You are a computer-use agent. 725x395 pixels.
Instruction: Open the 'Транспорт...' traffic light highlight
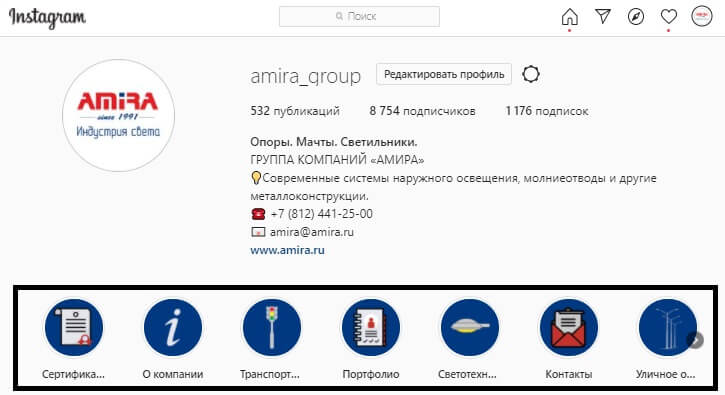coord(271,327)
